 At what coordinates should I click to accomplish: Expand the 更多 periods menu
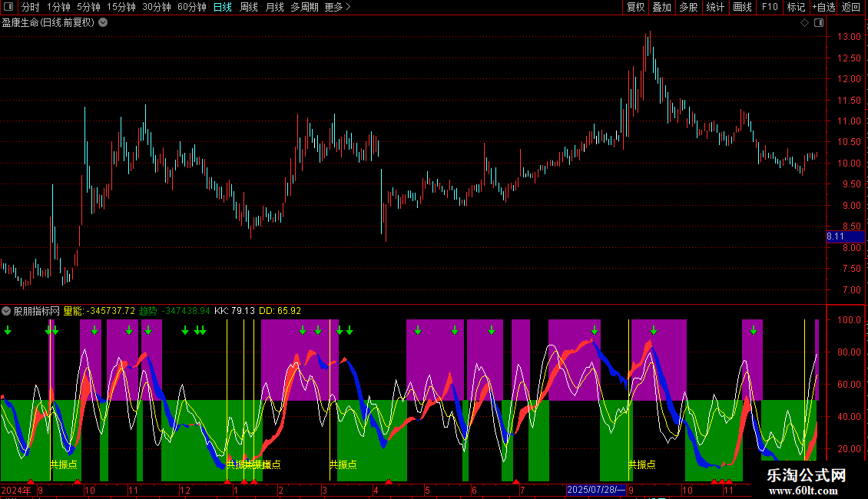337,7
